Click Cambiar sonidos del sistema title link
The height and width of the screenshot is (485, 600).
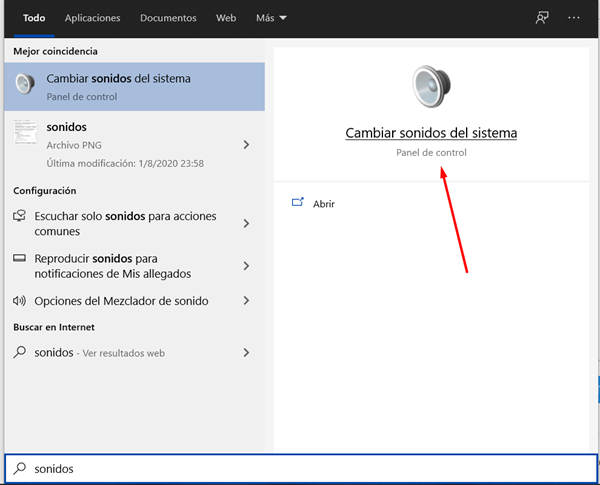pos(431,133)
